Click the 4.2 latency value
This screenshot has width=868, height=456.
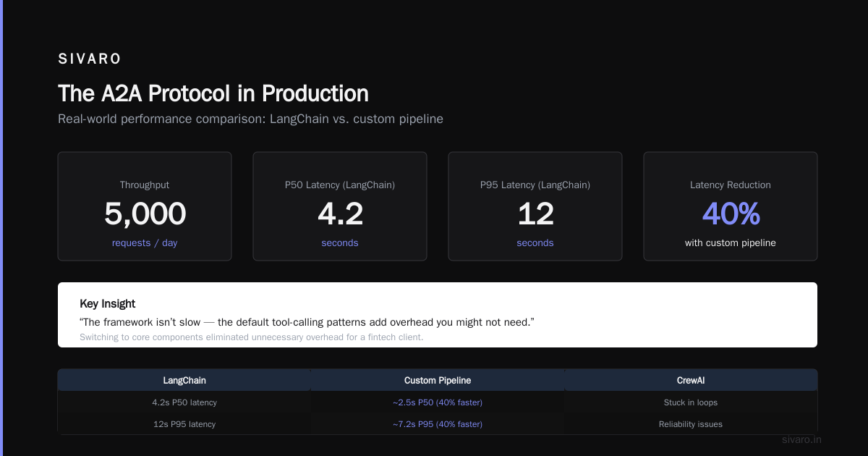340,214
